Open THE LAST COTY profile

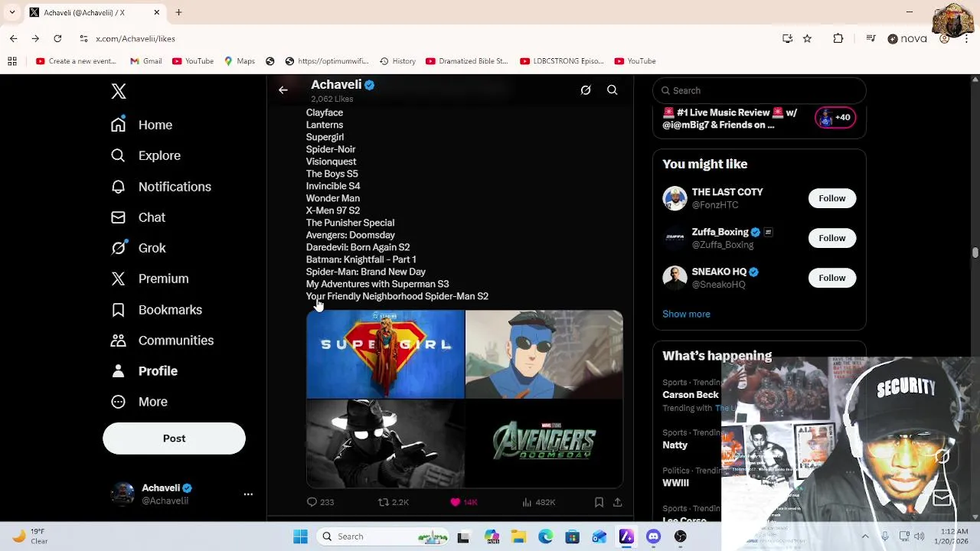point(727,192)
